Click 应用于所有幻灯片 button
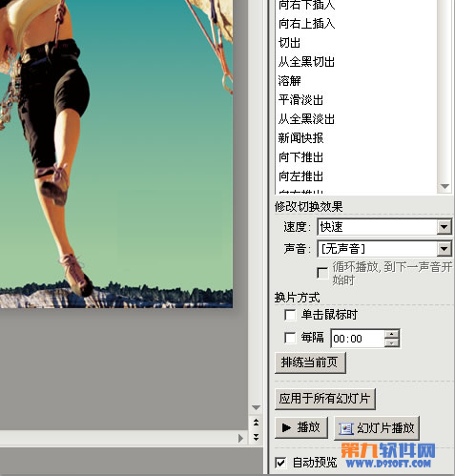The image size is (455, 476). pos(325,399)
